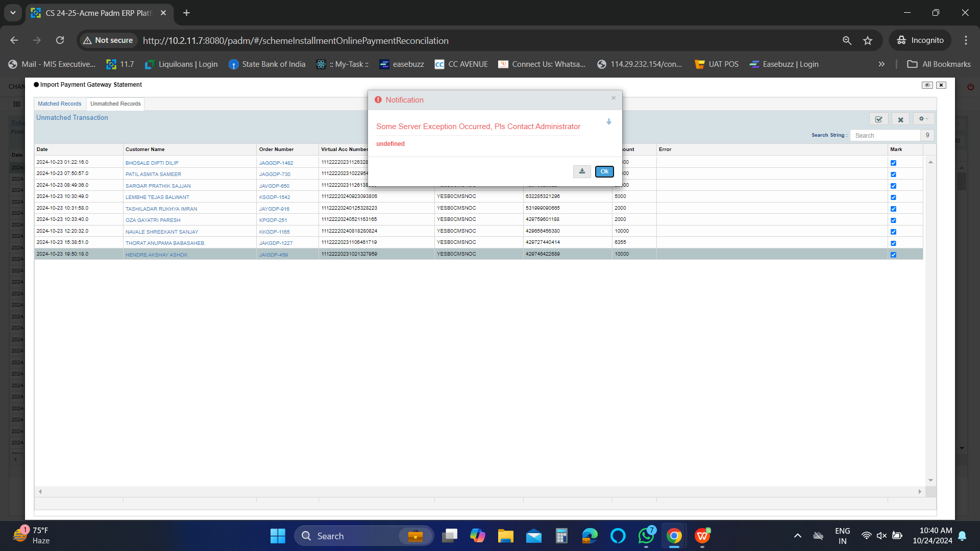Focus the Search String input field

coord(885,135)
